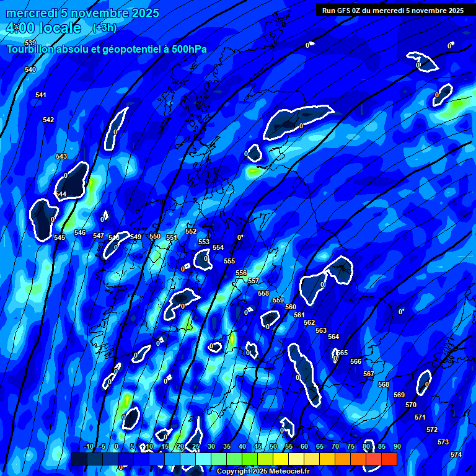Click the 546 geopotential contour label
The height and width of the screenshot is (476, 476).
[80, 233]
